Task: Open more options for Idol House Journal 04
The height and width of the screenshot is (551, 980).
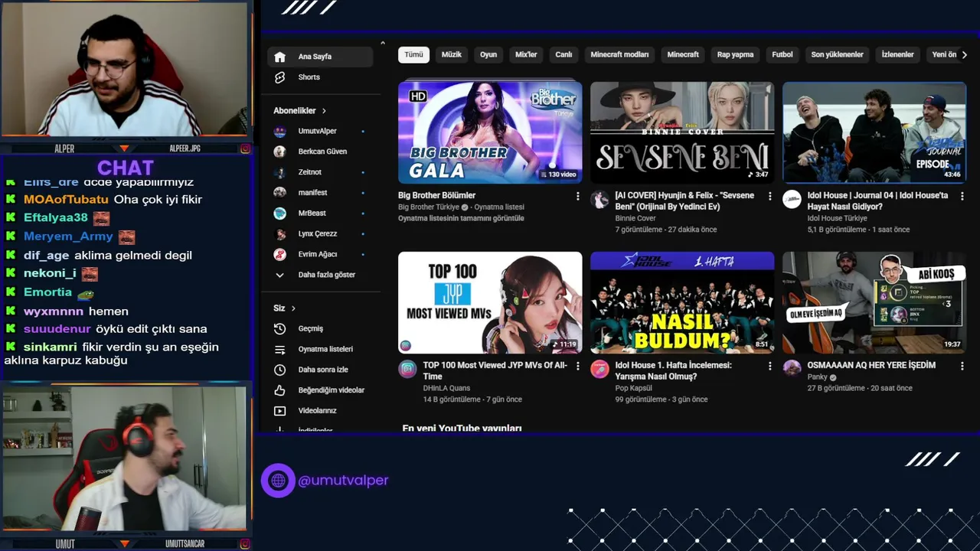Action: pyautogui.click(x=962, y=197)
